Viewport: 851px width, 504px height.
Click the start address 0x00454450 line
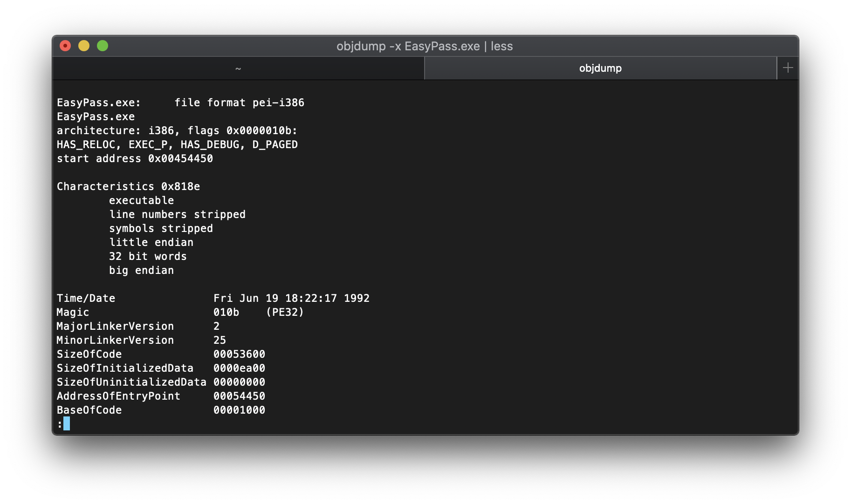135,158
